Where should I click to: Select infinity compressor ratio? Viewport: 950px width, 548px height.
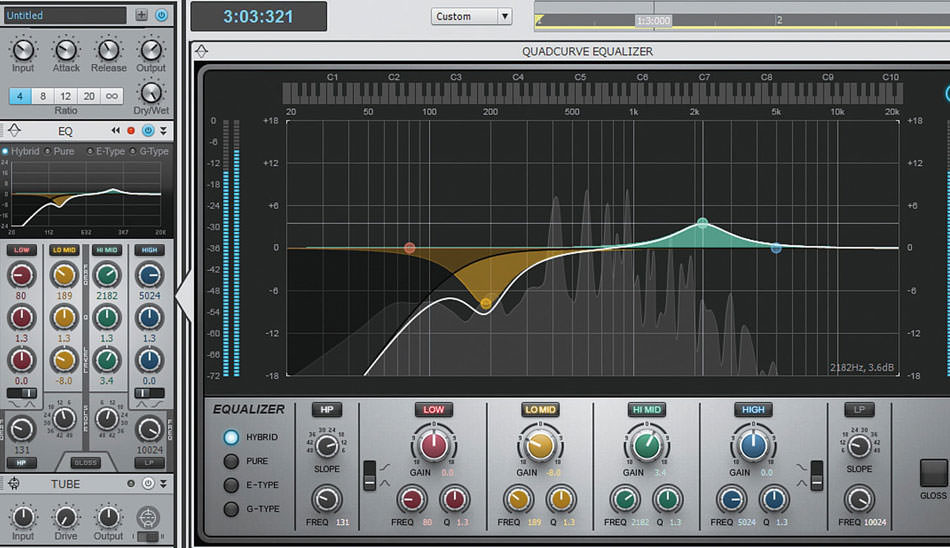coord(112,96)
